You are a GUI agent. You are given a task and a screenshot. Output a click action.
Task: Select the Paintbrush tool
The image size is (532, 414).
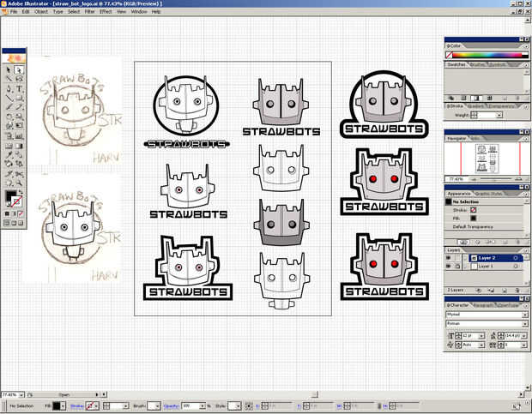[9, 107]
